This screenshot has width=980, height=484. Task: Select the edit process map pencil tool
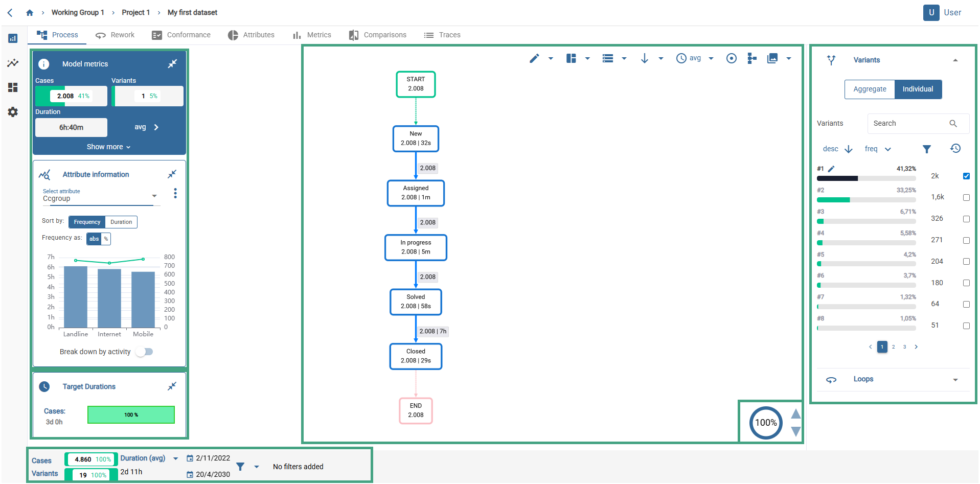click(534, 58)
